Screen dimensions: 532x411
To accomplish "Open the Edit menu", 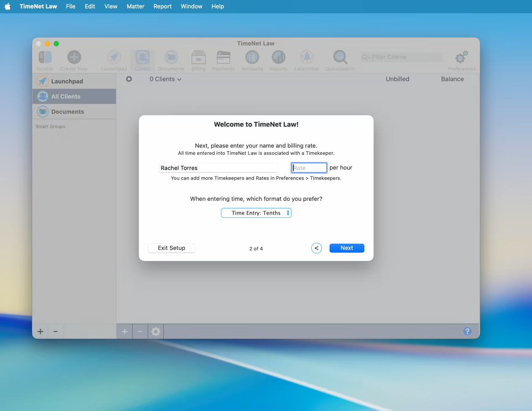I will [90, 6].
